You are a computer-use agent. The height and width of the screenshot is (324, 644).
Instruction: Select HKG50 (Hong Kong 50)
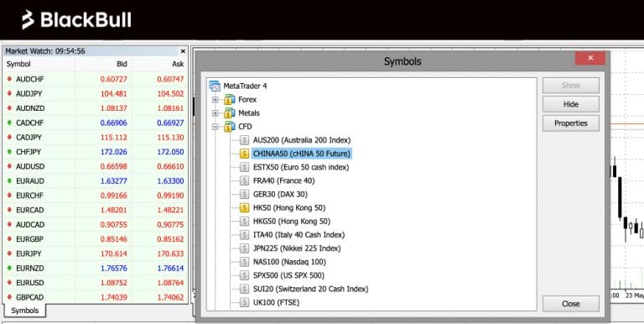pos(291,222)
